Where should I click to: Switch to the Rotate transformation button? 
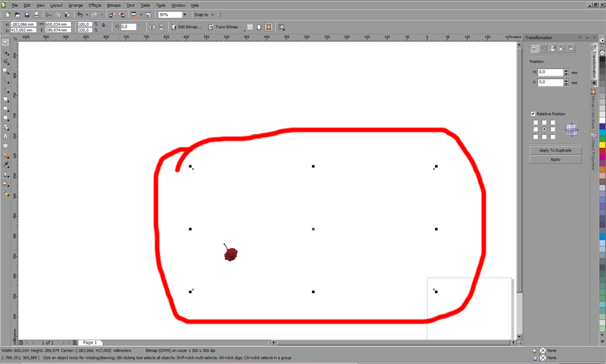pyautogui.click(x=543, y=48)
